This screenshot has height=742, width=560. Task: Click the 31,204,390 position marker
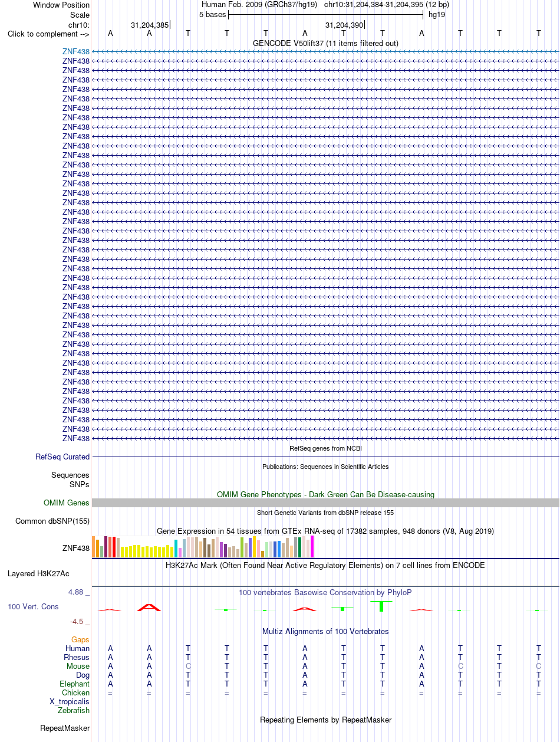(344, 25)
